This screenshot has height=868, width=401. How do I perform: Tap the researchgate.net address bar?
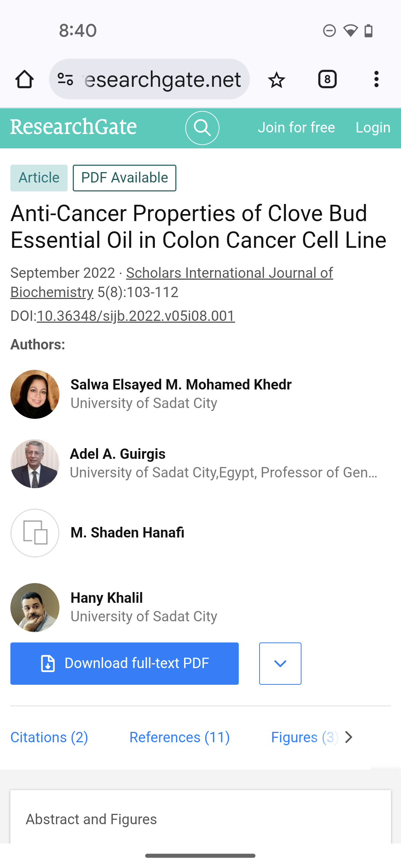pos(163,79)
